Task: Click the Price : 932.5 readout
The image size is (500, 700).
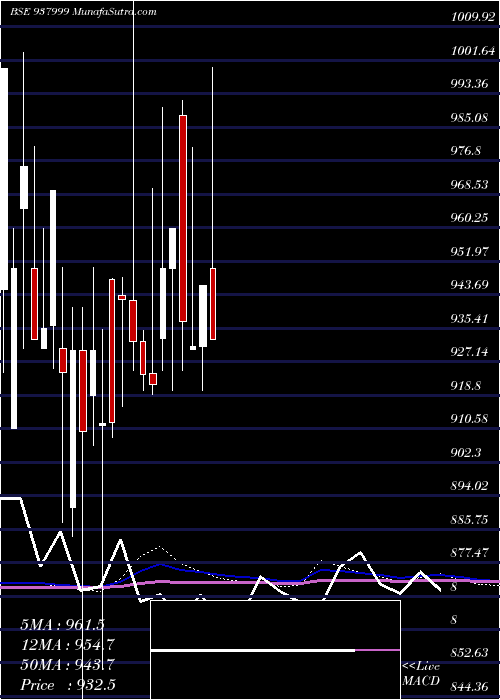Action: 68,685
